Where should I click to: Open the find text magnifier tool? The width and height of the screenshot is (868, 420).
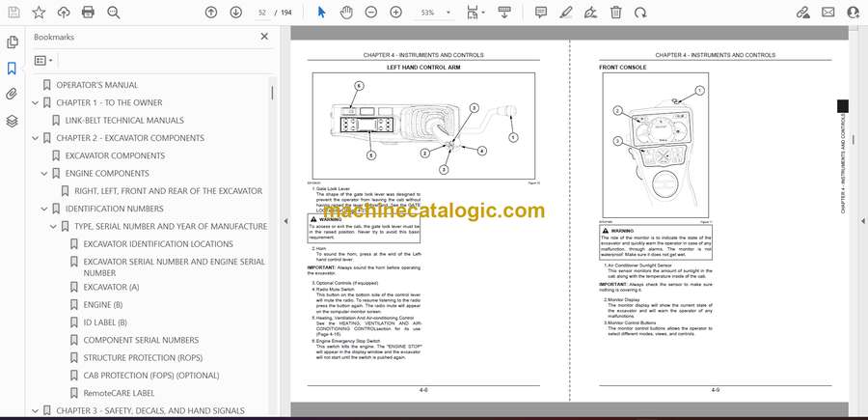tap(114, 13)
